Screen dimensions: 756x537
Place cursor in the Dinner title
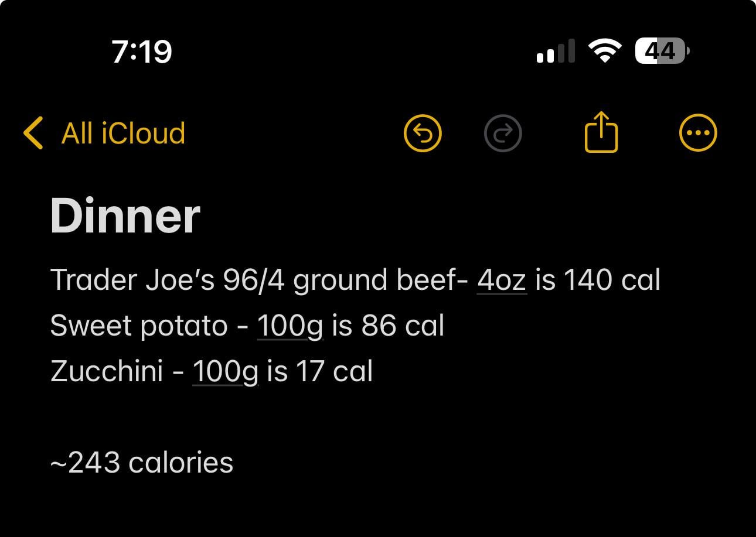click(125, 216)
